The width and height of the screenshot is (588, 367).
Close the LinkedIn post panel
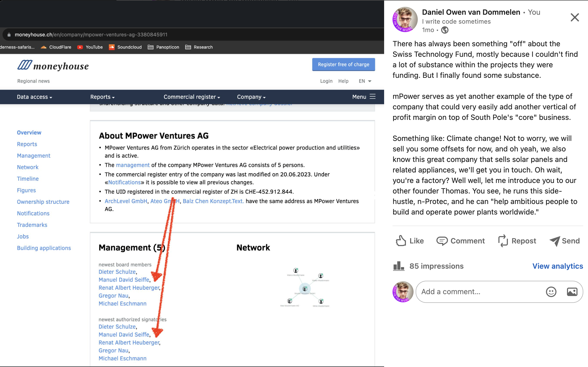click(x=575, y=17)
